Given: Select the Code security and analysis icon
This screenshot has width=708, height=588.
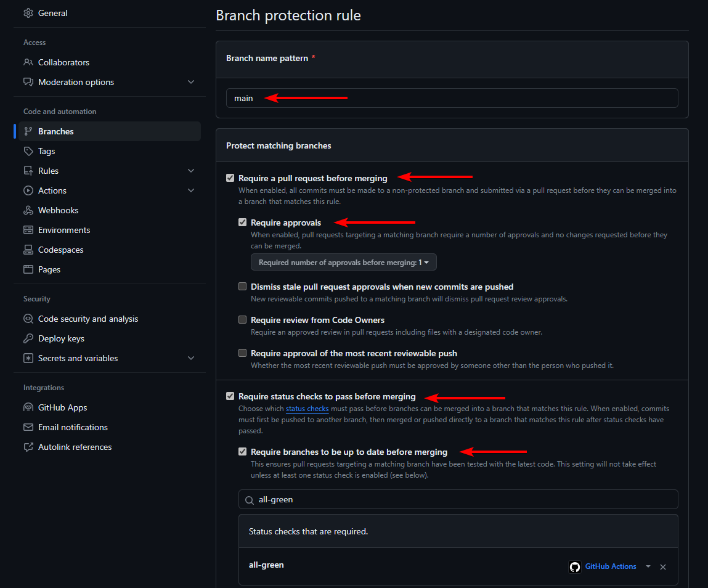Looking at the screenshot, I should pyautogui.click(x=27, y=319).
